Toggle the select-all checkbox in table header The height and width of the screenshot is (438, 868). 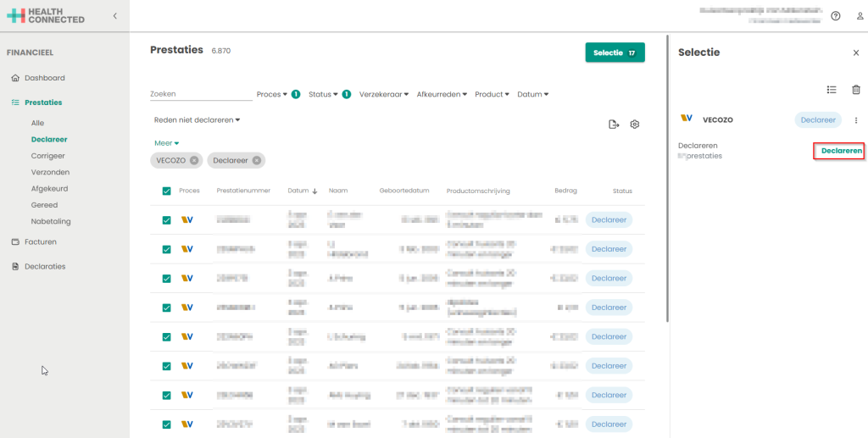166,191
